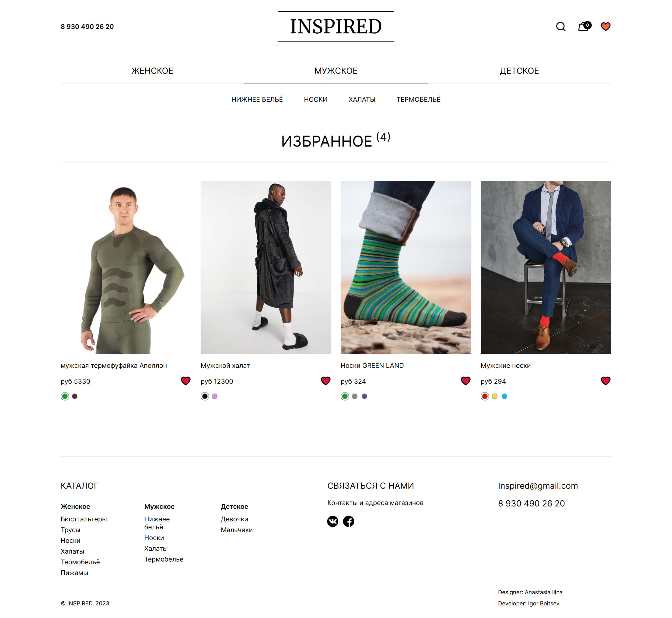
Task: Open favorites via header heart icon
Action: 605,26
